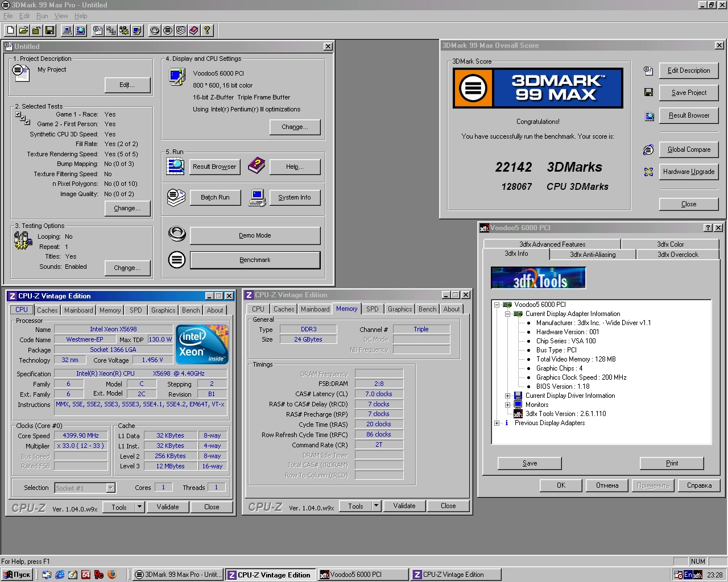Open the View menu
Screen dimensions: 728x582
(61, 16)
